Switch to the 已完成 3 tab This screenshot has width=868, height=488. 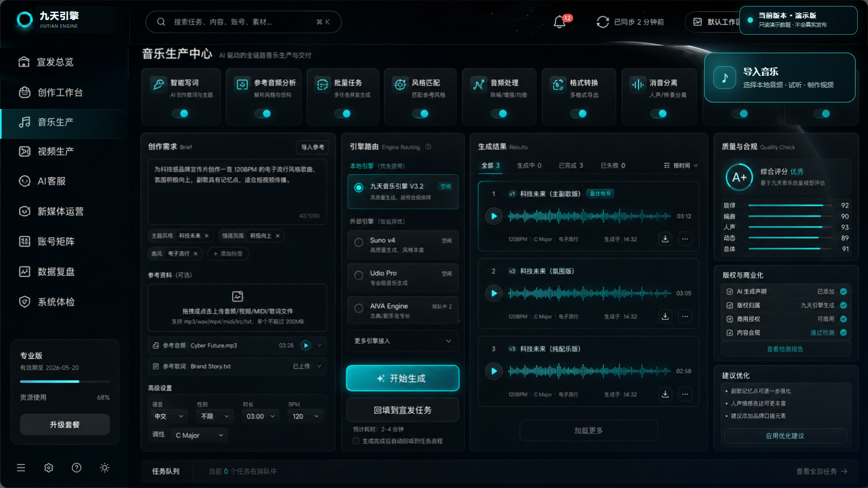(571, 165)
